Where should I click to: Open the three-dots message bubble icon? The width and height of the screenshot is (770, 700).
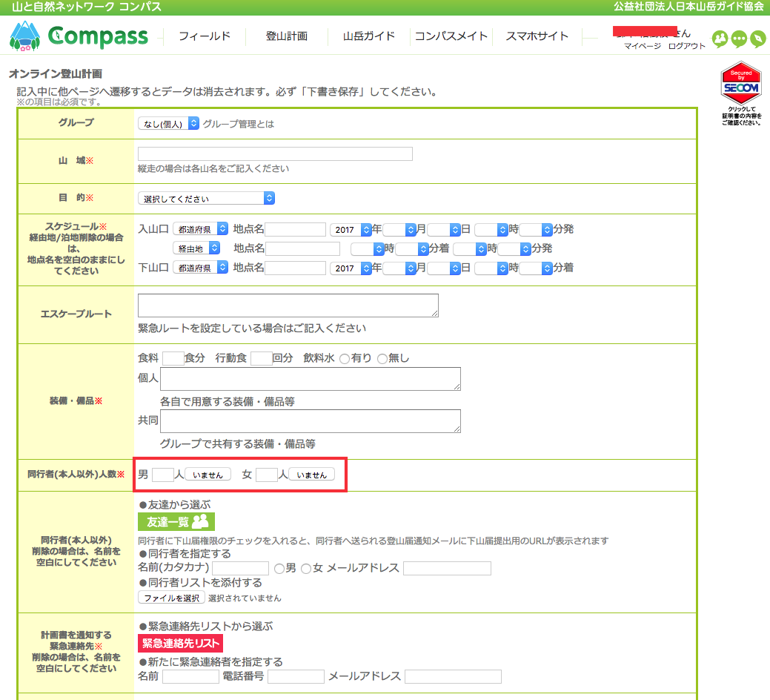(738, 39)
